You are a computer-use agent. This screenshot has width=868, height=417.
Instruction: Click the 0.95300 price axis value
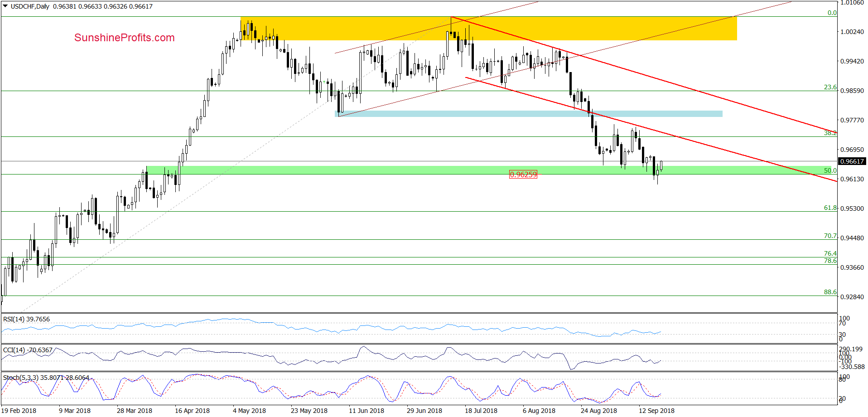852,208
